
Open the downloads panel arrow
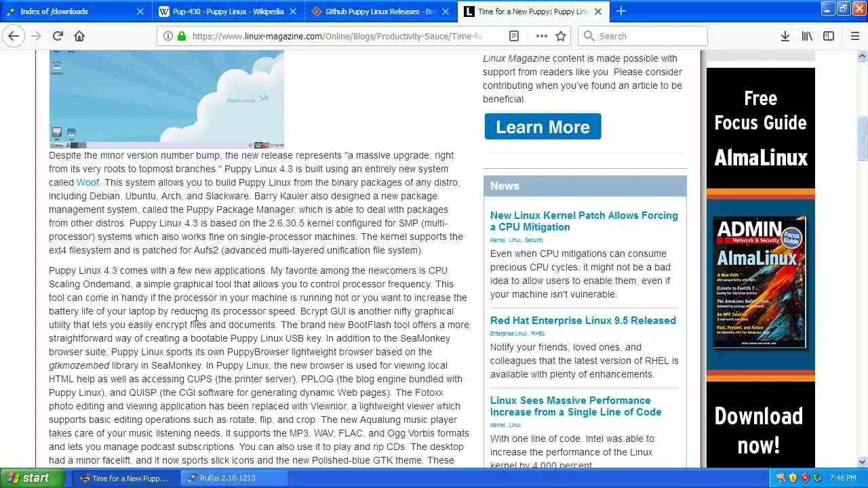(x=785, y=36)
